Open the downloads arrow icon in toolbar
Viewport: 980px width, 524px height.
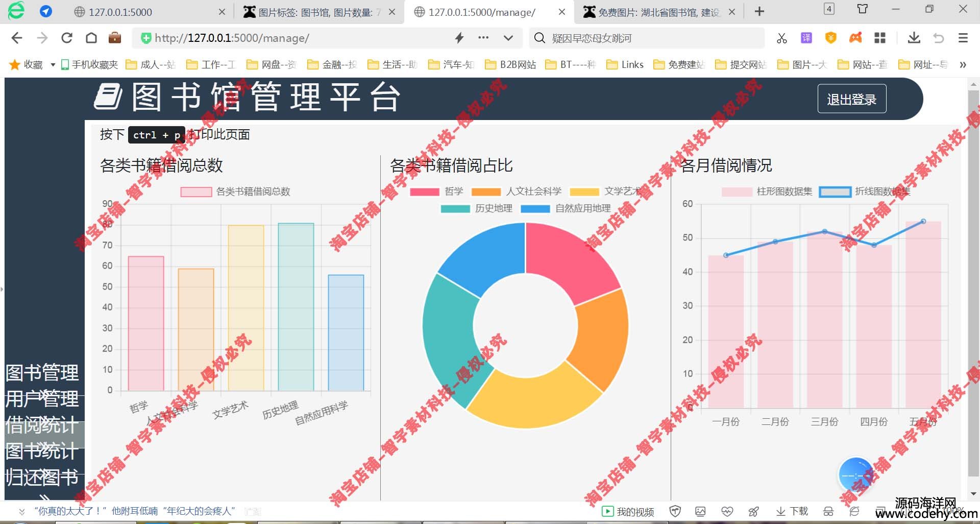tap(914, 38)
